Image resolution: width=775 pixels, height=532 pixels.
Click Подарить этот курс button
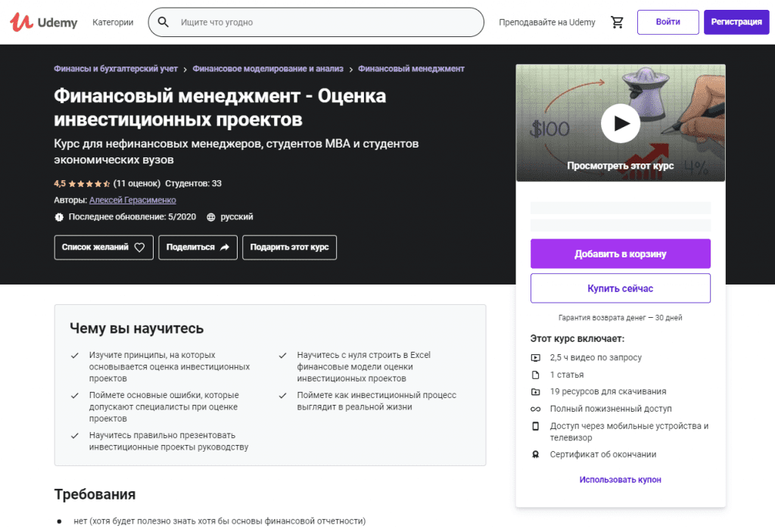(289, 247)
